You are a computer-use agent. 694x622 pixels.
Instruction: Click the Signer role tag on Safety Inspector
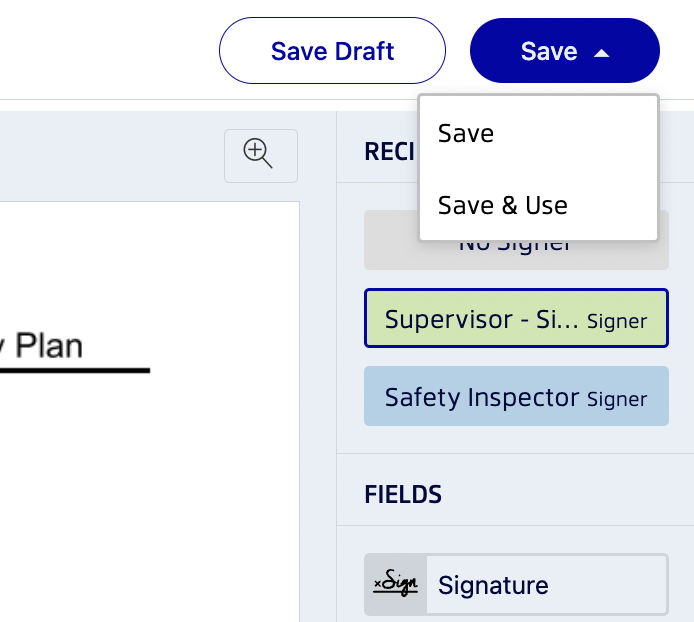(x=617, y=400)
